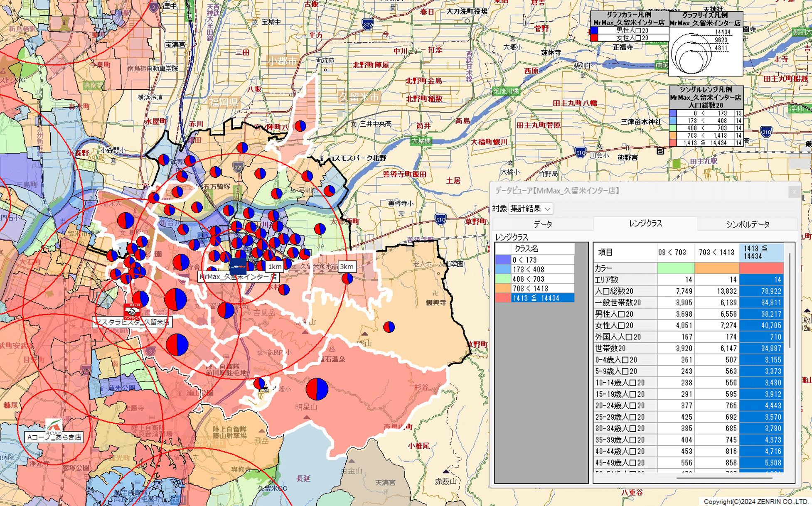
Task: Click the コスモスパーク北野 map label
Action: pyautogui.click(x=357, y=158)
